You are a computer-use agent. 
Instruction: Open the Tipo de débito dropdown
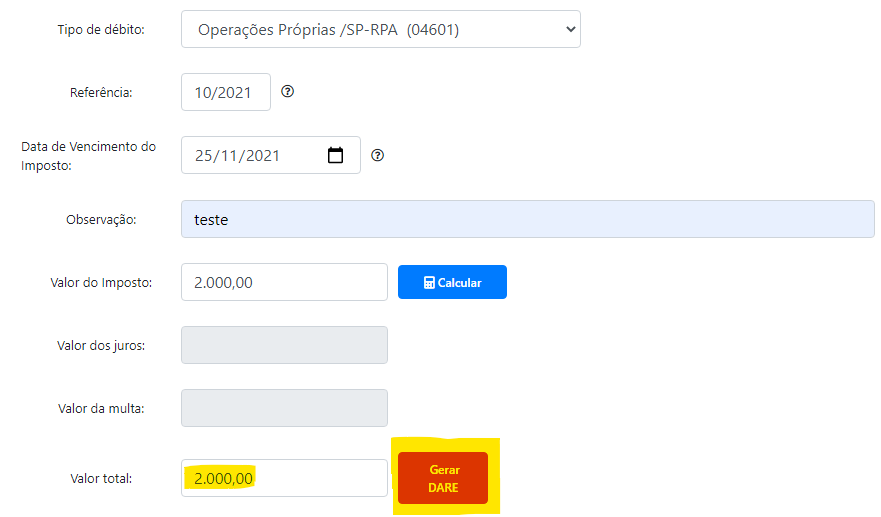coord(380,29)
